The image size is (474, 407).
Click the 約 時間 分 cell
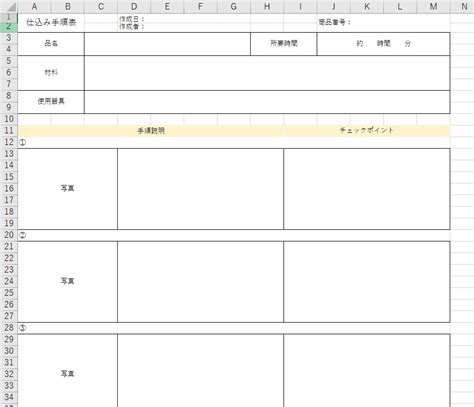(383, 44)
